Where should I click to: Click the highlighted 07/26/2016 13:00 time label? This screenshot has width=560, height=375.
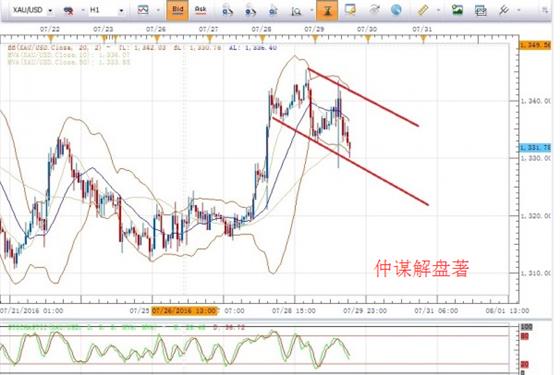(184, 311)
